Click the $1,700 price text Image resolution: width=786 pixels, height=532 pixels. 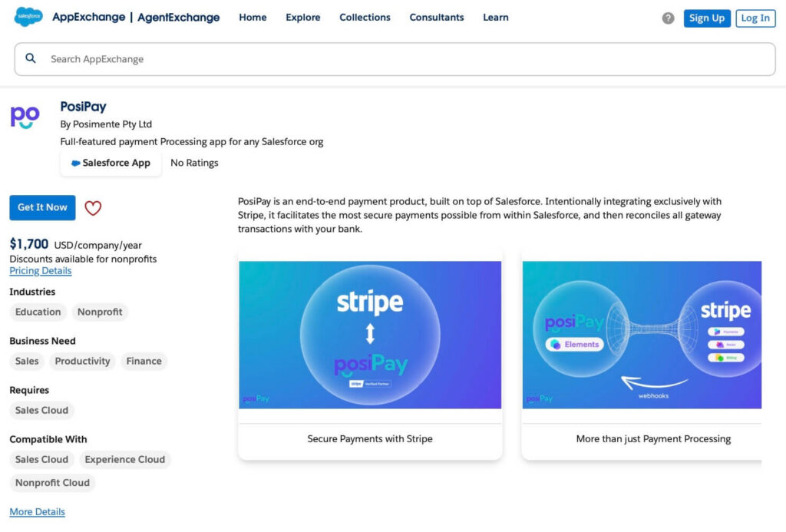click(29, 244)
